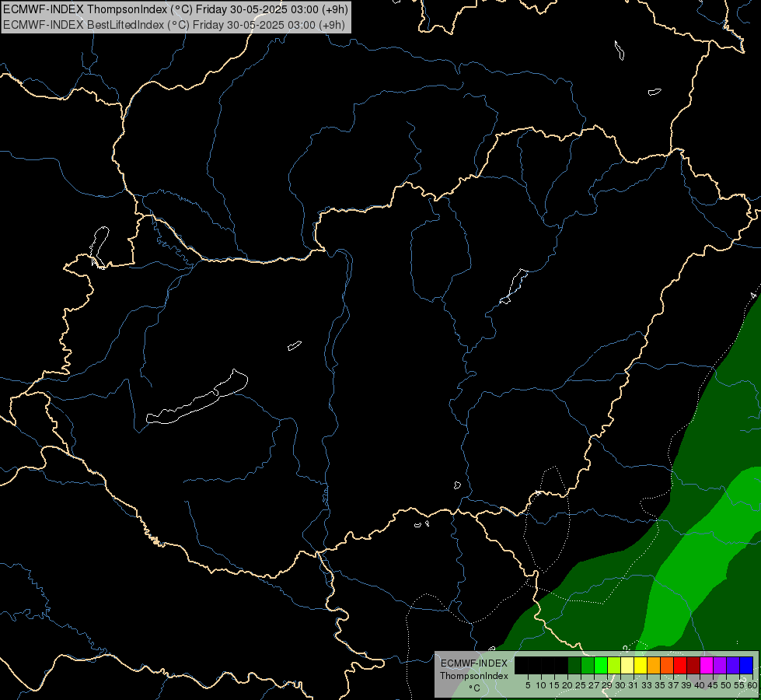Click the legend tick value 15
The height and width of the screenshot is (700, 761).
555,685
